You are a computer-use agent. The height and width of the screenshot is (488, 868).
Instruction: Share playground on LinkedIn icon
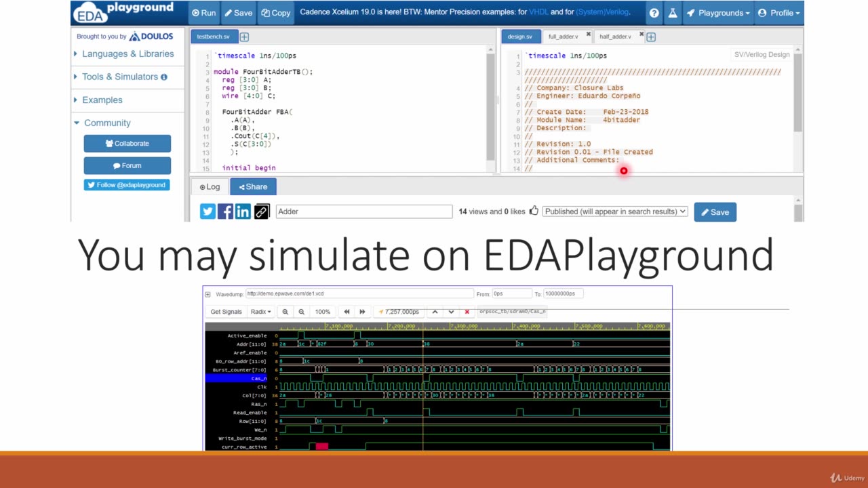243,212
